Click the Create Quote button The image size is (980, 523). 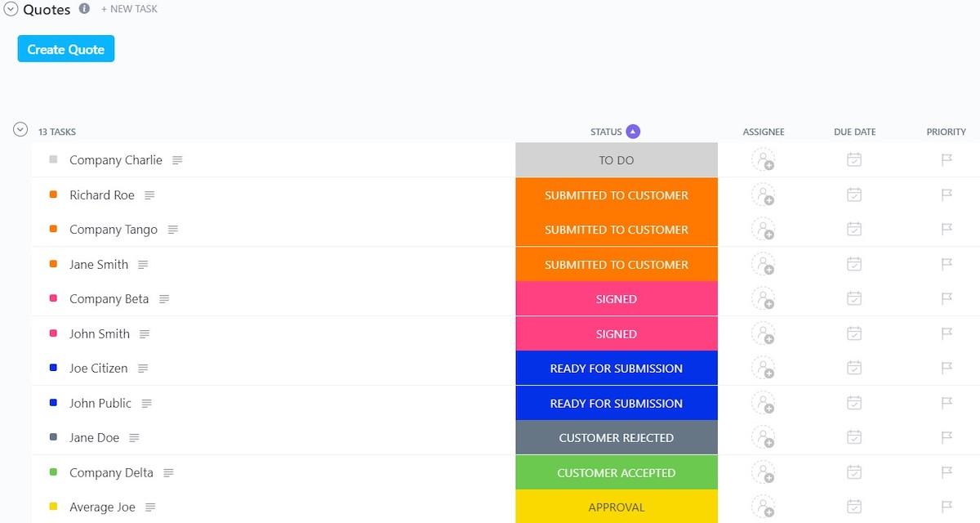66,49
